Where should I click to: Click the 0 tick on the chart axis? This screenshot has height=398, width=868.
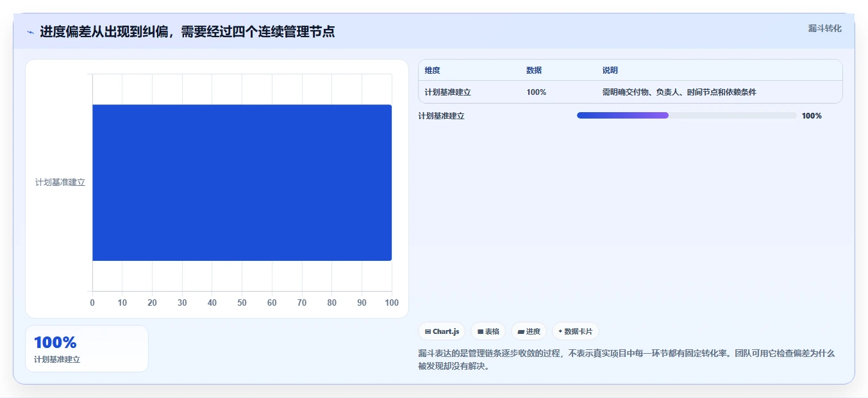tap(92, 303)
